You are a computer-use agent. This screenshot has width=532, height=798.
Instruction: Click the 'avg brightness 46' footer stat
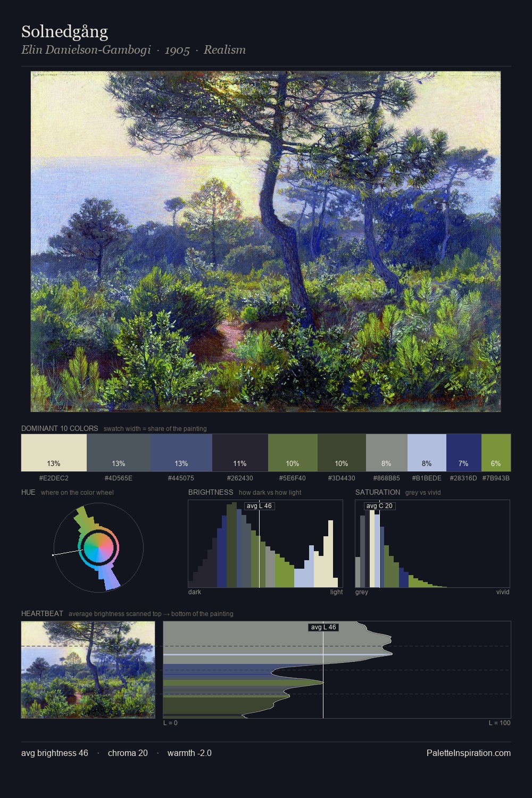pos(55,753)
